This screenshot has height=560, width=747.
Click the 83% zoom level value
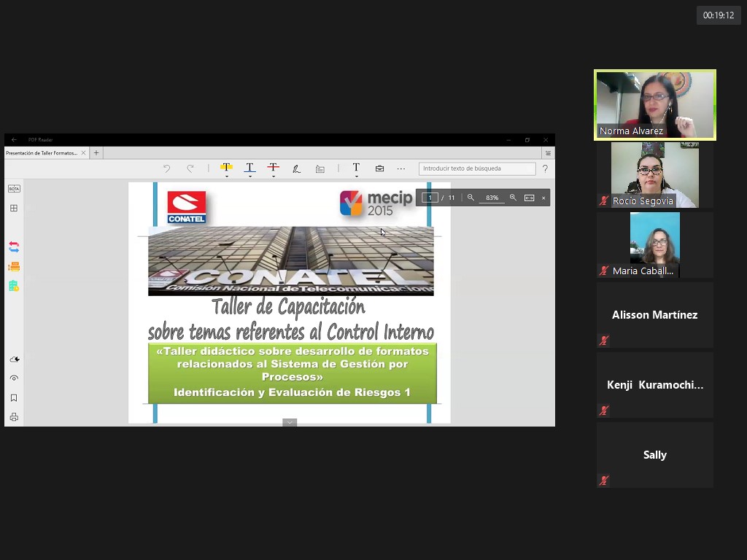point(492,198)
